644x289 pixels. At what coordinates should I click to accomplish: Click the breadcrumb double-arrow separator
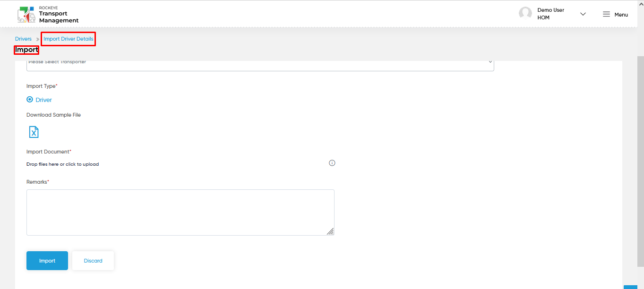click(38, 39)
